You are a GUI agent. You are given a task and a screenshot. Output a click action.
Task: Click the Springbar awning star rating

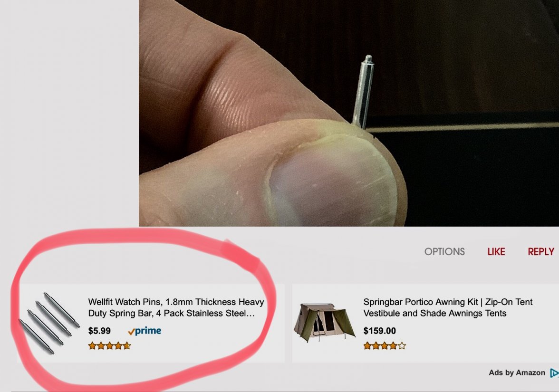point(385,346)
